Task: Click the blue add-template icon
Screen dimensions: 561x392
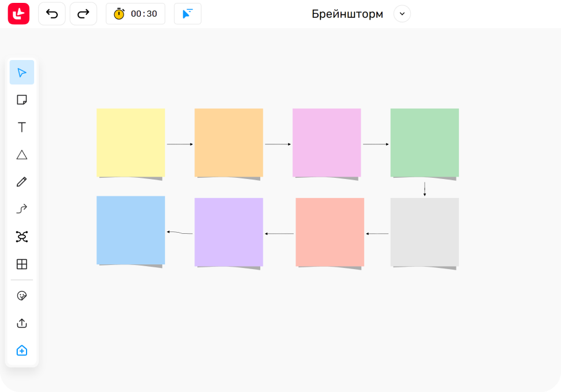Action: click(22, 350)
